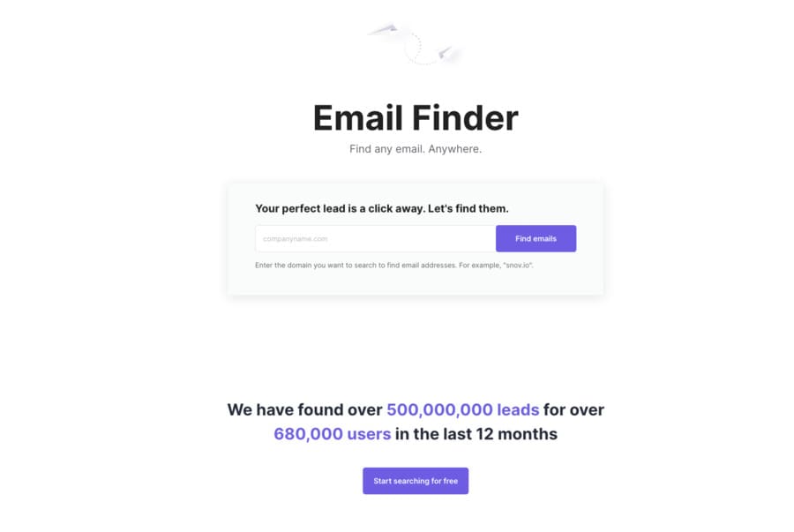This screenshot has width=794, height=532.
Task: Click the purple Find emails label
Action: tap(536, 238)
